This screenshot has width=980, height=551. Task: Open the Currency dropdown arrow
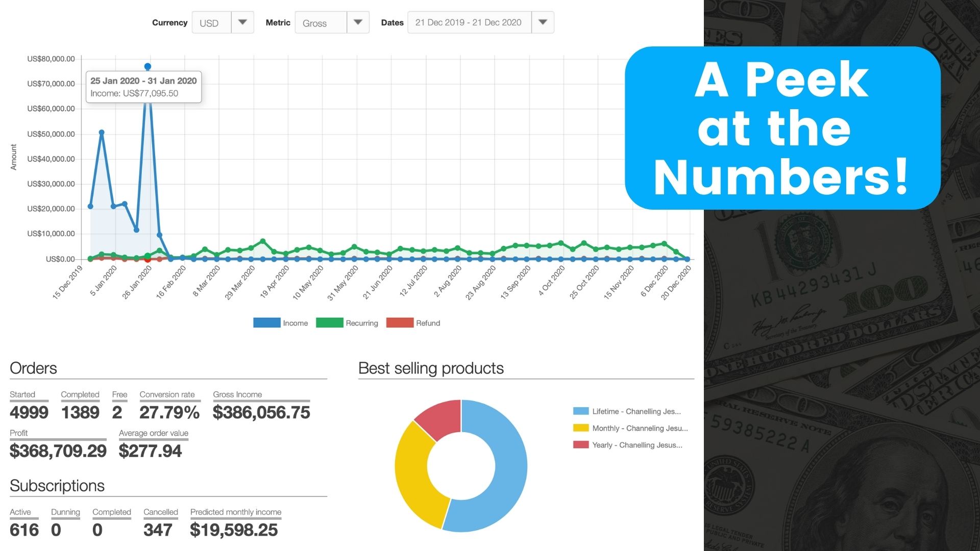click(x=242, y=22)
